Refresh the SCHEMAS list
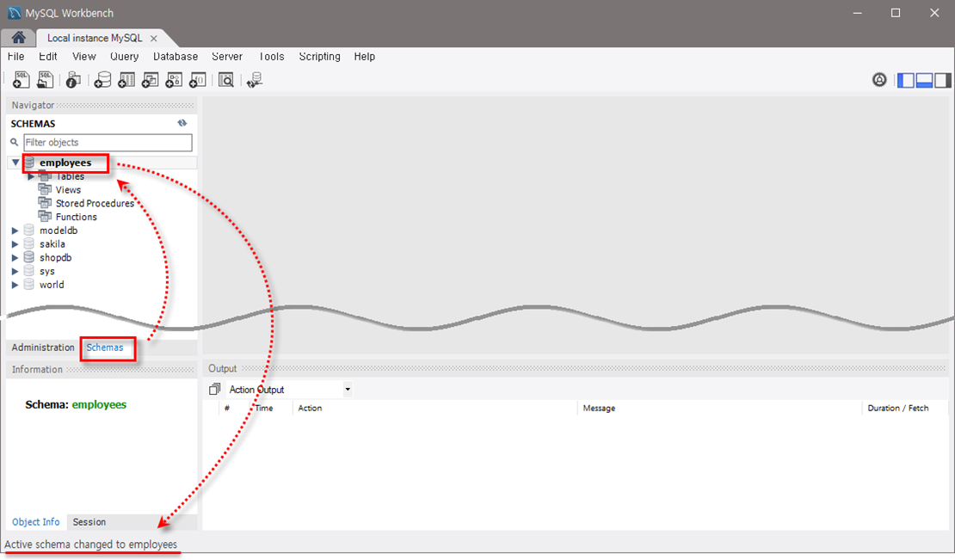This screenshot has height=560, width=955. tap(182, 123)
